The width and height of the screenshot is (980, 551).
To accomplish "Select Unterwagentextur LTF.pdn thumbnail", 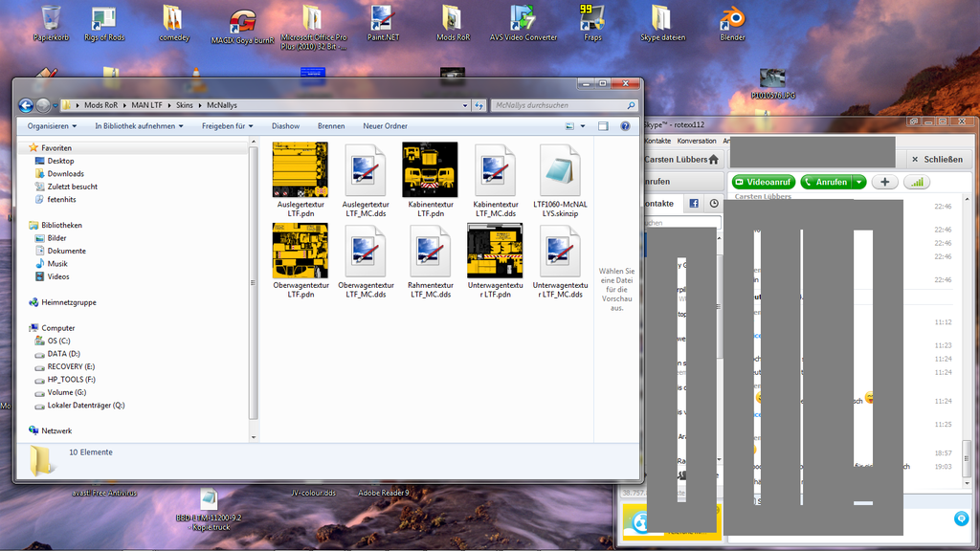I will tap(495, 251).
